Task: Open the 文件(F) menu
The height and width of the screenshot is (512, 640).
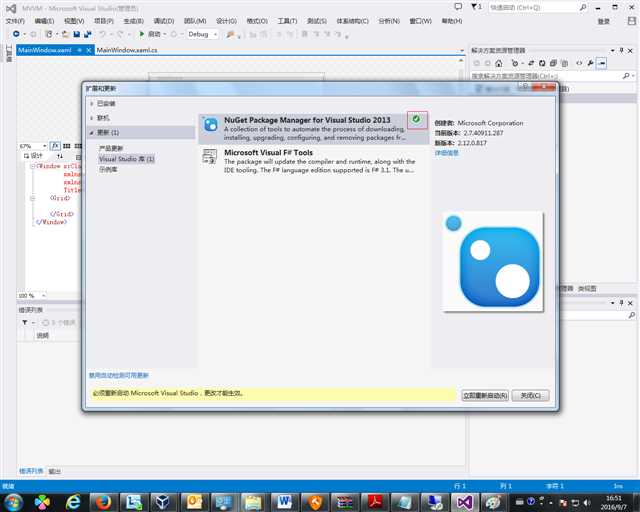Action: click(x=15, y=21)
